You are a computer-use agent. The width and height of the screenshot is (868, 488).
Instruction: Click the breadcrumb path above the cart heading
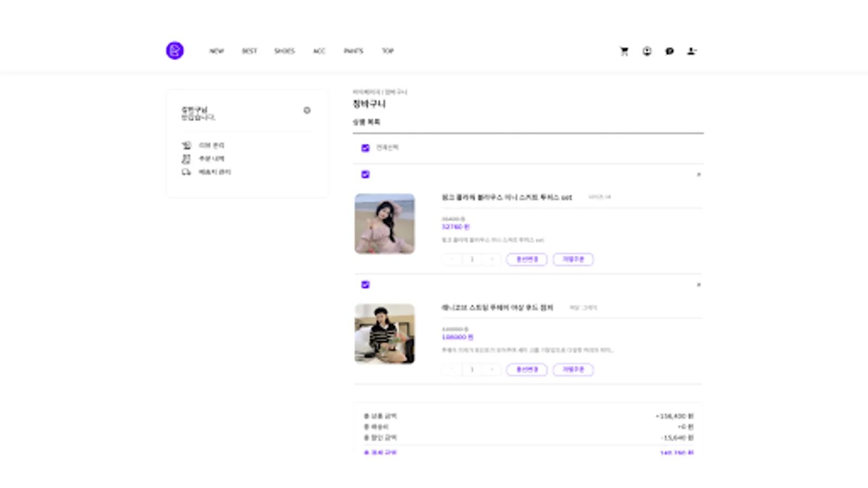pyautogui.click(x=380, y=92)
